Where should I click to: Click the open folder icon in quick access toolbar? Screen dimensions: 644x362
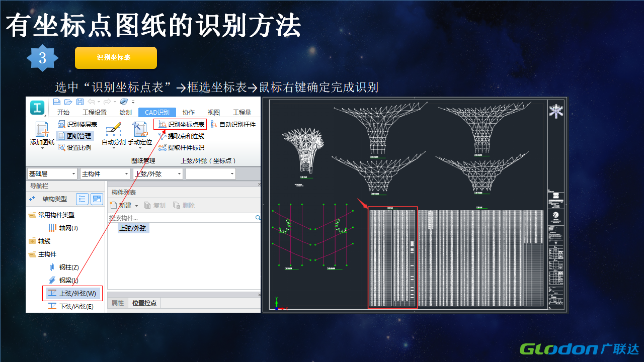tap(68, 102)
